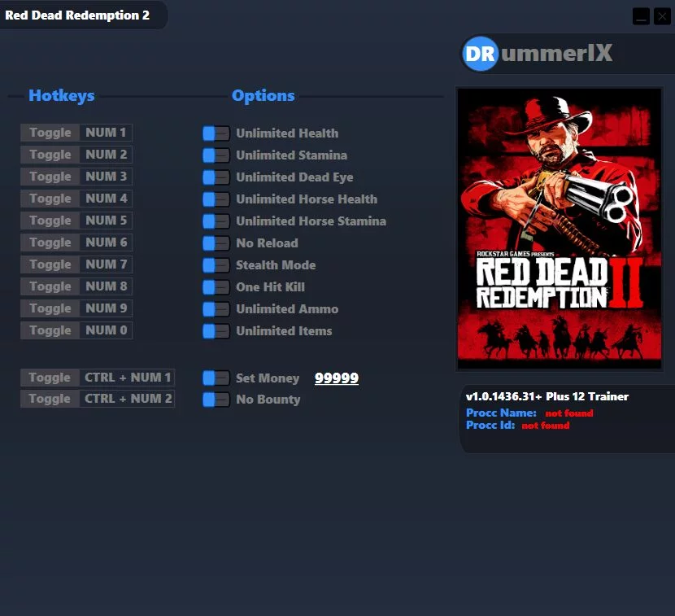
Task: Click the Unlimited Health label text
Action: pos(287,133)
